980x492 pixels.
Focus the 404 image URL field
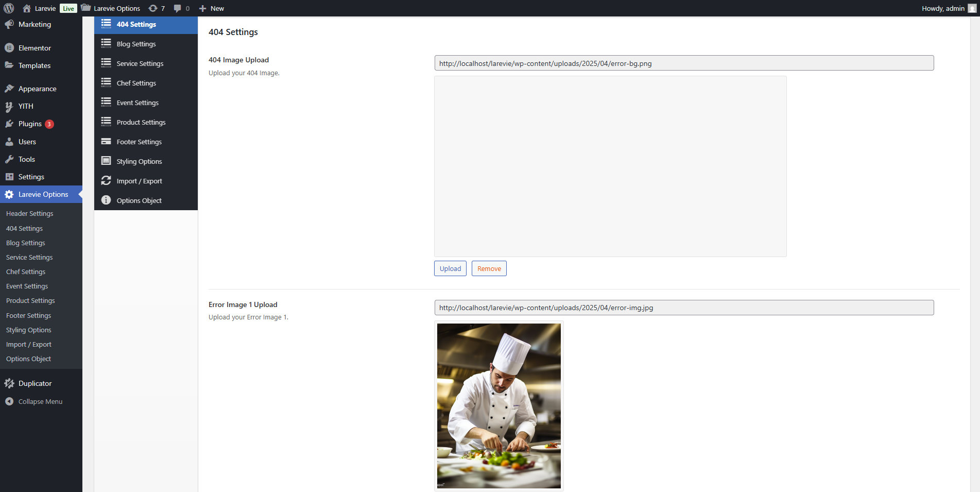[684, 63]
